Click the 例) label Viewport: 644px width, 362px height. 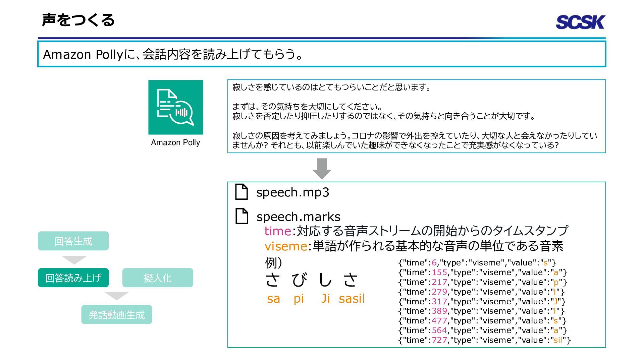[274, 263]
